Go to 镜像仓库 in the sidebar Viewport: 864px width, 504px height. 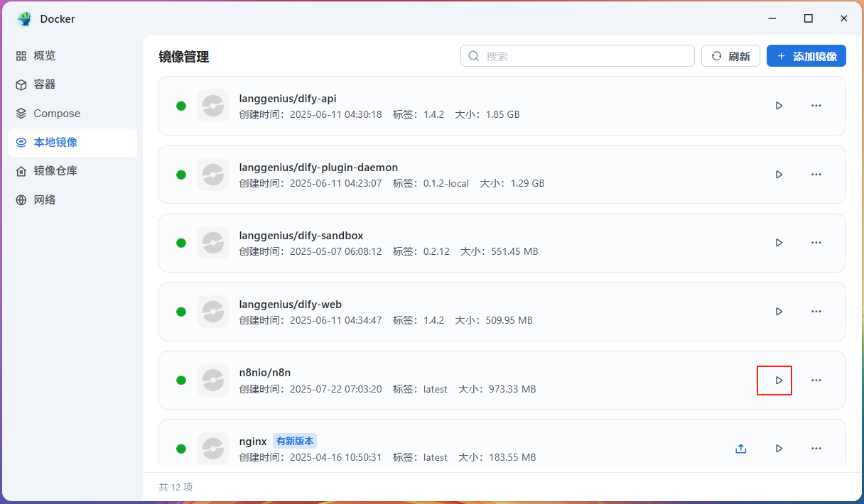55,171
